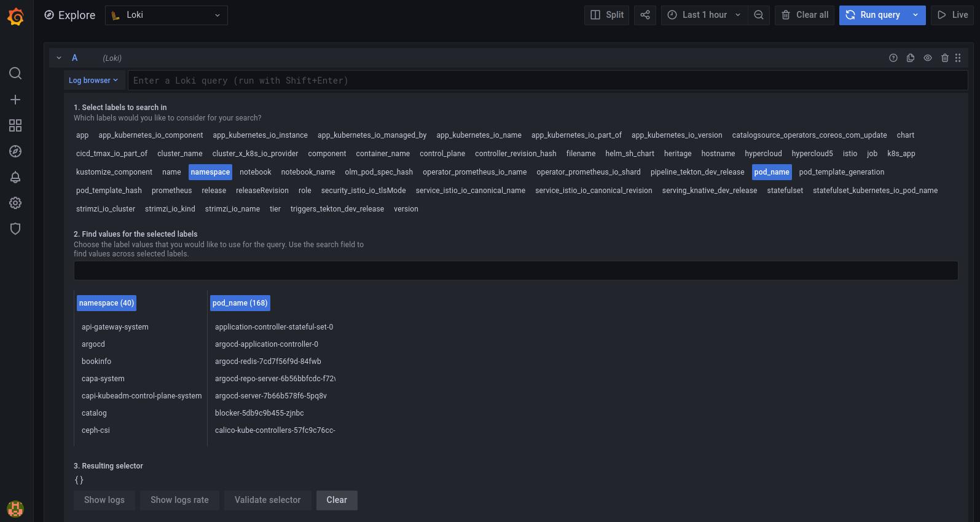Viewport: 980px width, 522px height.
Task: Collapse the Log browser dropdown
Action: coord(93,81)
